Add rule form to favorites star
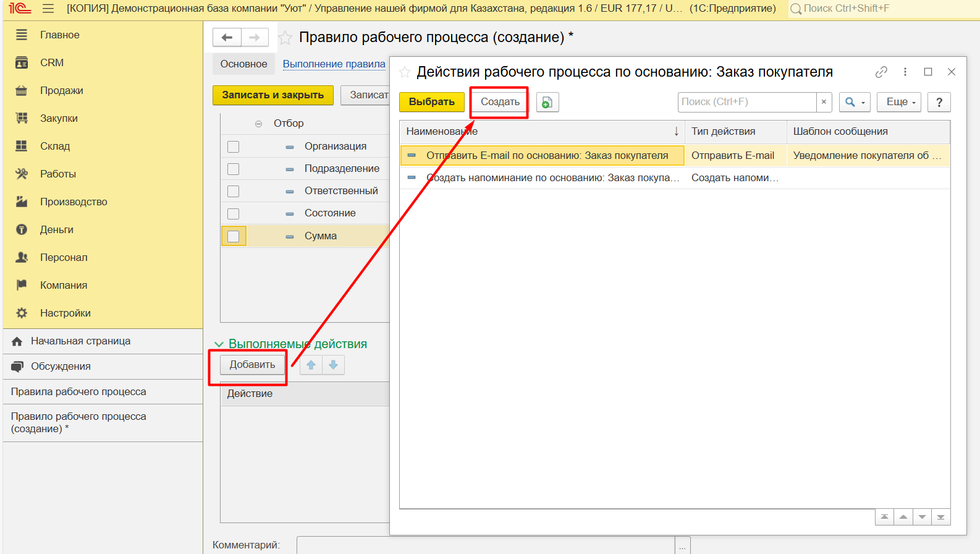This screenshot has height=554, width=980. coord(285,38)
